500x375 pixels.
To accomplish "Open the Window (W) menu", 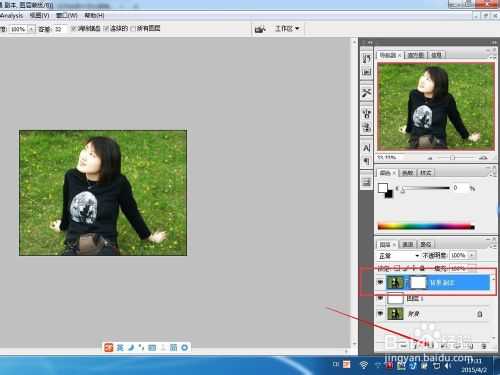I will [x=67, y=15].
